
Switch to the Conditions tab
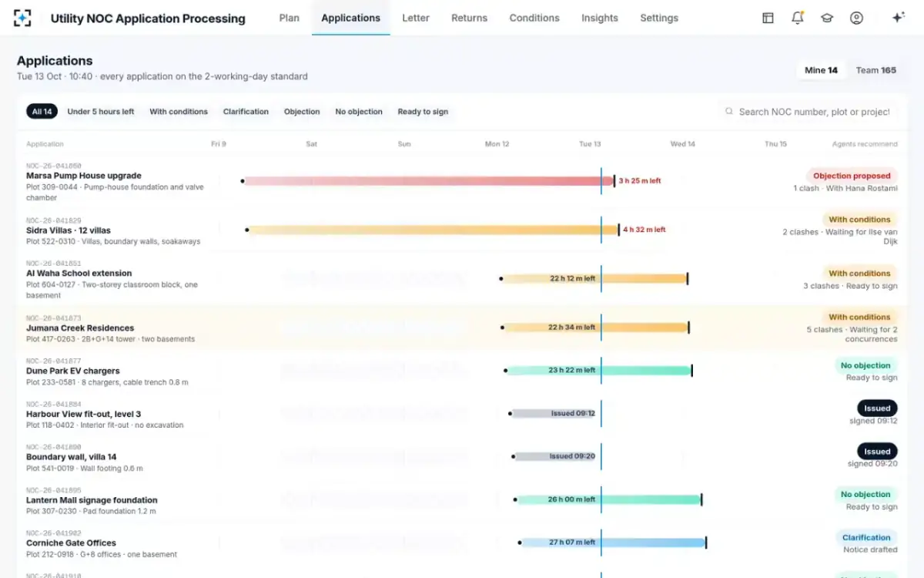click(534, 18)
